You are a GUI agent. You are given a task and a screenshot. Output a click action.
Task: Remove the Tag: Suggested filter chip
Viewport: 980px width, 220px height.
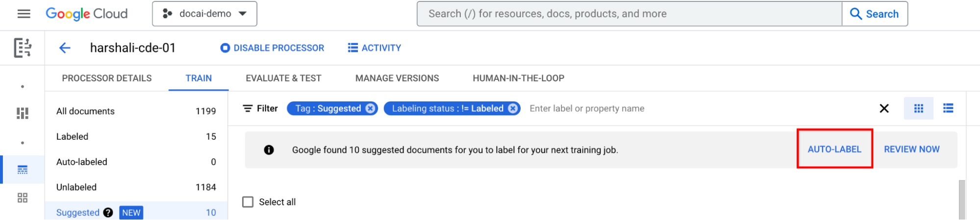(371, 108)
